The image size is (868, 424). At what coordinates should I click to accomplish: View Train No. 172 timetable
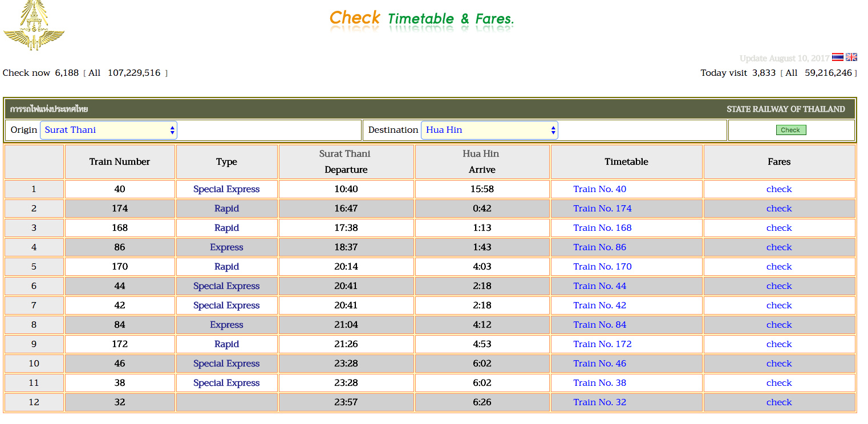pyautogui.click(x=602, y=344)
